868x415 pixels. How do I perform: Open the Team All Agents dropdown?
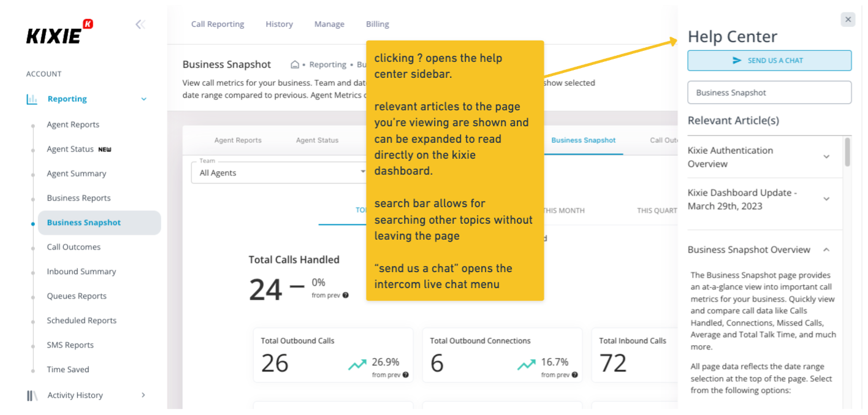(280, 172)
